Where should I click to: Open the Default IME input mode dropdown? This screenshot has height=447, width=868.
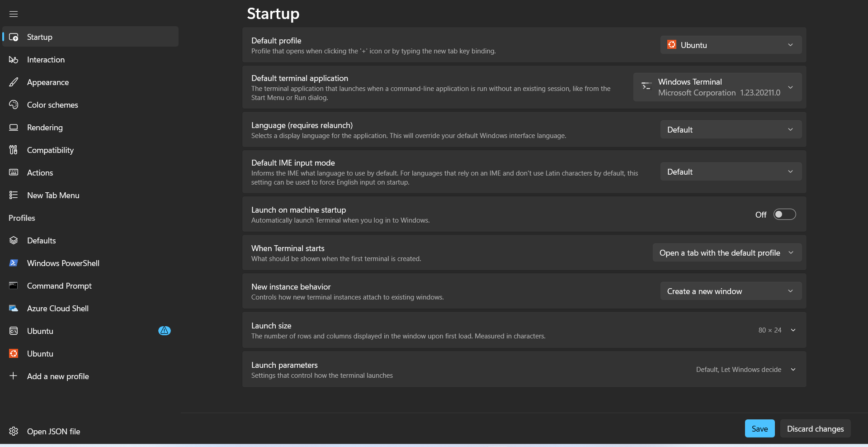731,171
